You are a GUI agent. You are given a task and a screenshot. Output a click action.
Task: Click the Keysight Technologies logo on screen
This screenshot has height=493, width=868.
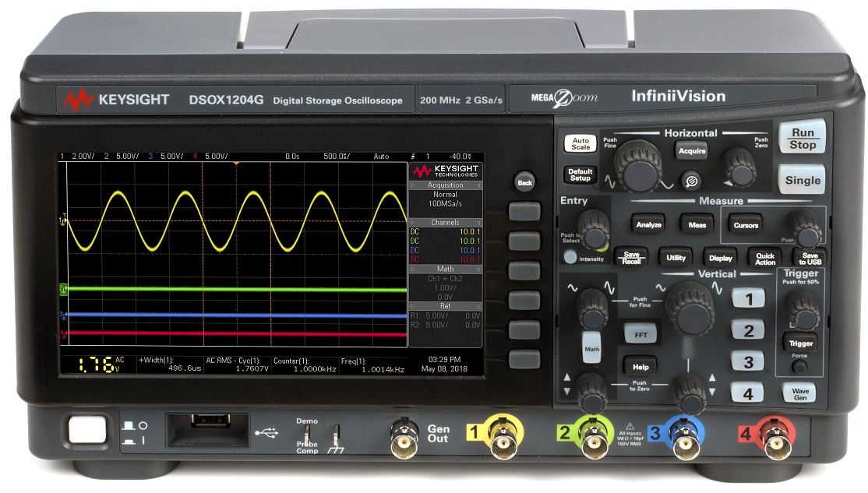point(446,171)
